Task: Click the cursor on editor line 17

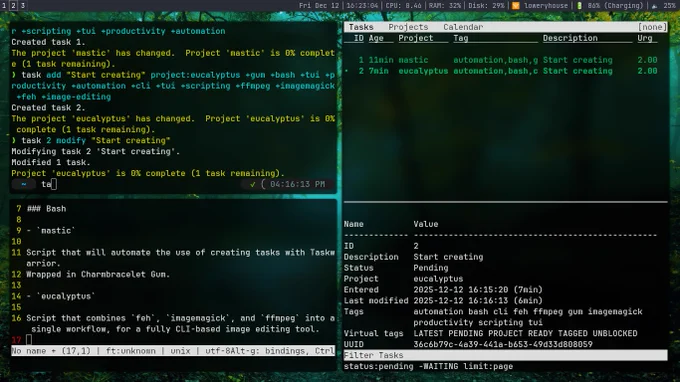Action: pyautogui.click(x=29, y=340)
